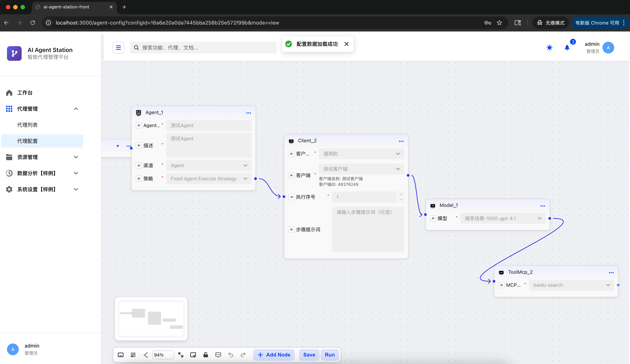This screenshot has height=364, width=630.
Task: Select 代理列表 in the sidebar
Action: [x=28, y=125]
